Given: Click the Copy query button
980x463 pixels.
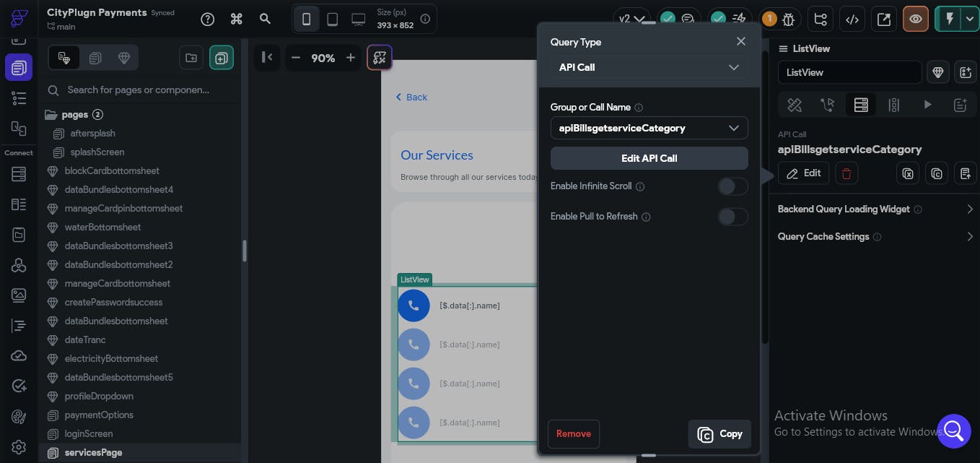Looking at the screenshot, I should [x=719, y=433].
